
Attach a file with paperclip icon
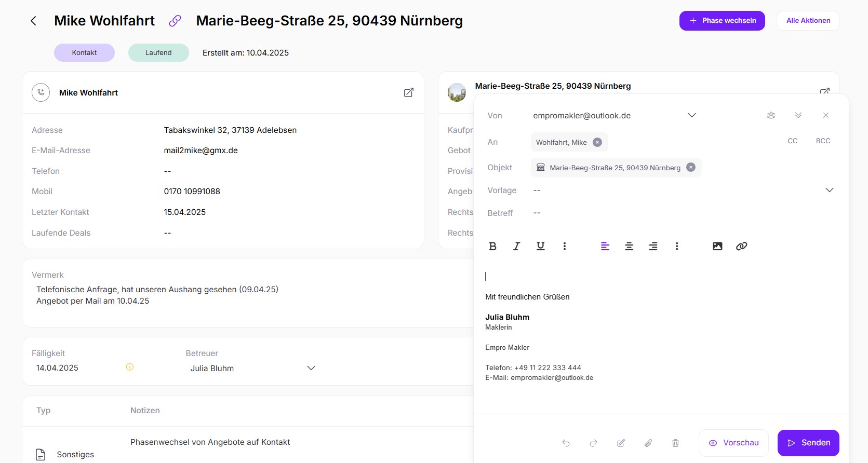(x=648, y=443)
